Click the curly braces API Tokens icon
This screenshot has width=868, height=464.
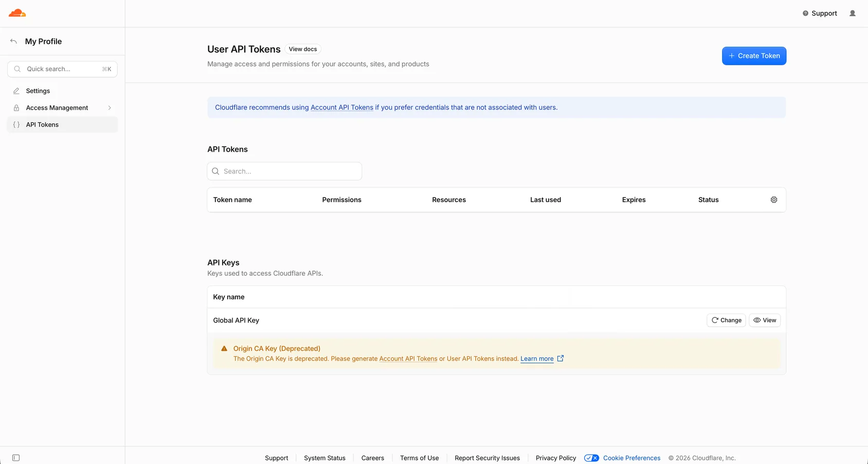click(x=16, y=124)
